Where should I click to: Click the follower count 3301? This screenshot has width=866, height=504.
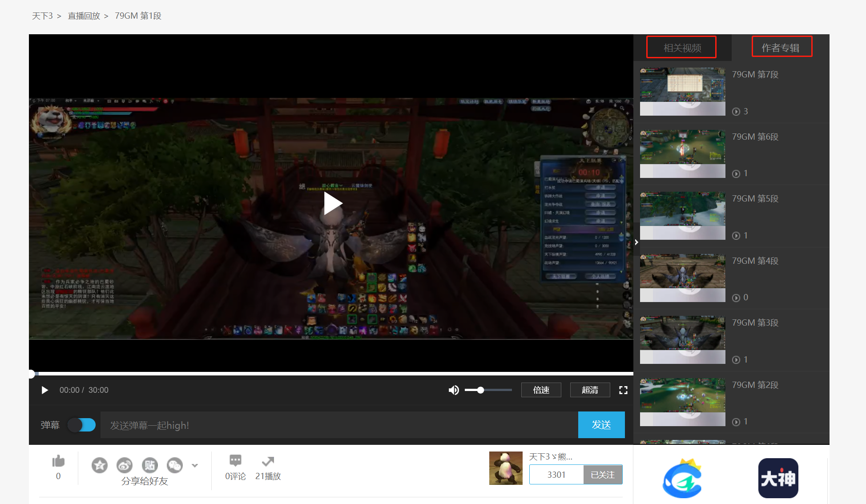(x=556, y=475)
